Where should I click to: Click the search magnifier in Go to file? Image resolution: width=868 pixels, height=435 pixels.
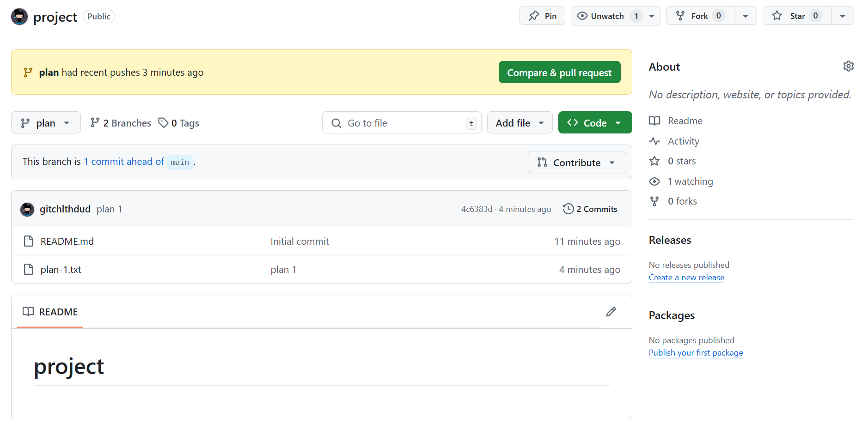coord(336,123)
